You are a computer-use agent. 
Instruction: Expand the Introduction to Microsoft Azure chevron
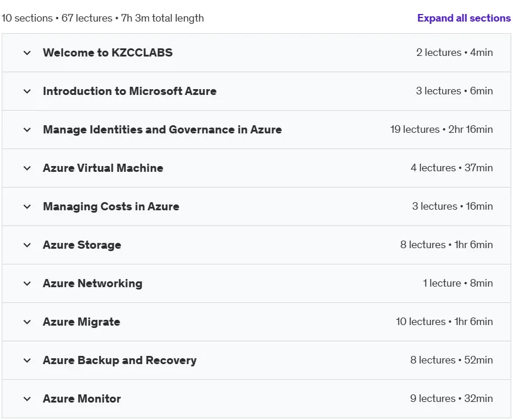pos(27,91)
